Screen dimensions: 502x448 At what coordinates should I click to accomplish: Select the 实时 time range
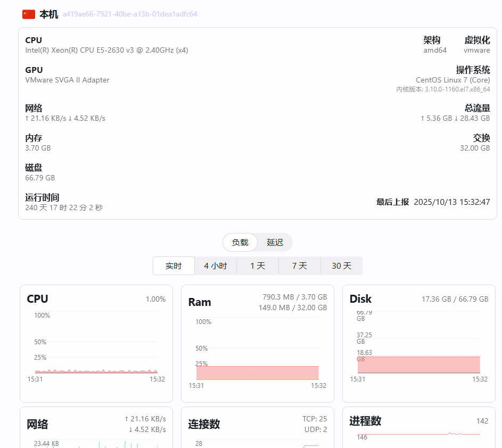174,266
